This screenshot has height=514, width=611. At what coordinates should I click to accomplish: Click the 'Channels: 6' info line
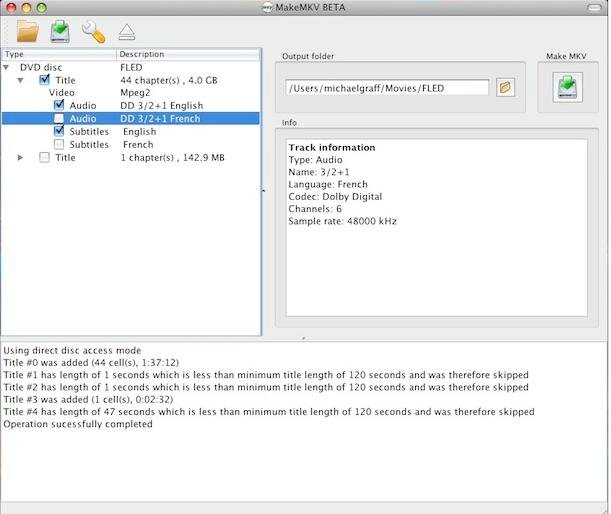[x=315, y=209]
